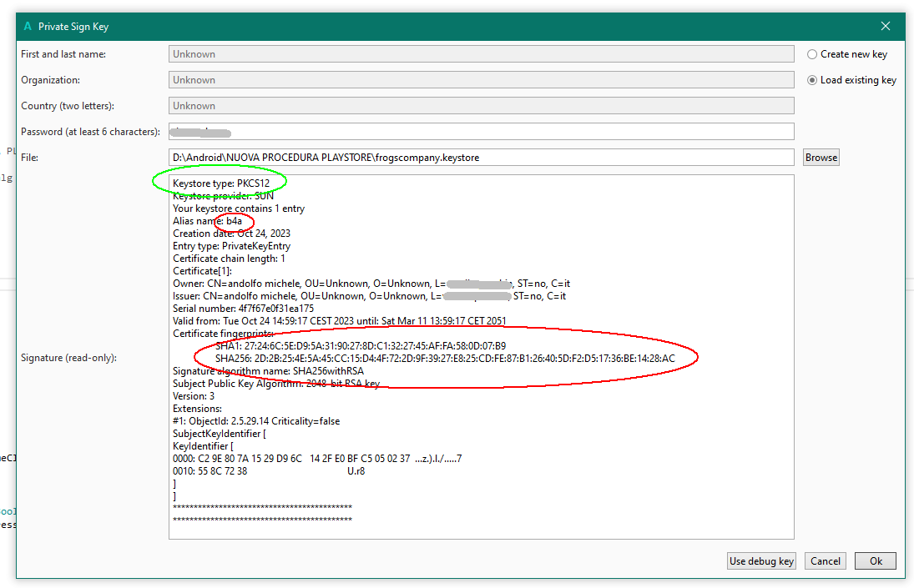914x588 pixels.
Task: Click the 'Version: 3' line
Action: 194,396
